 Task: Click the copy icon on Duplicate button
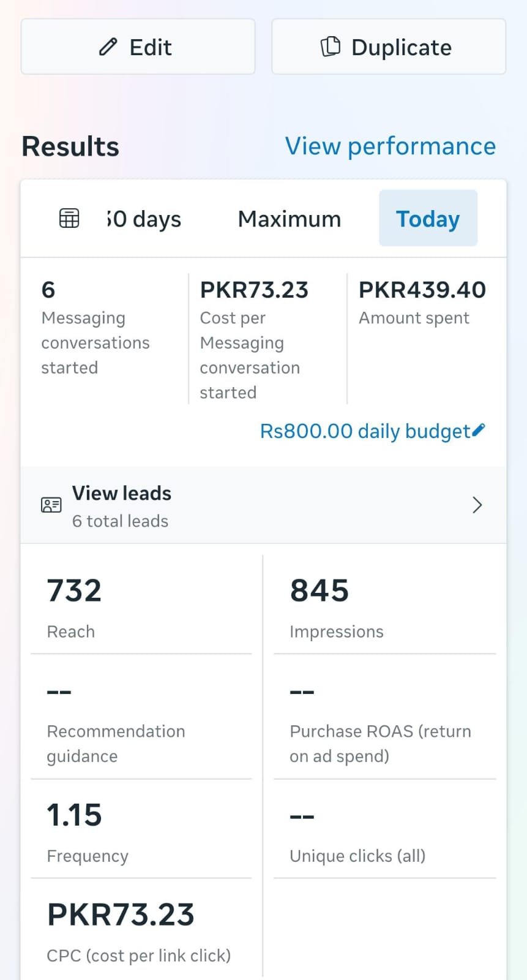click(331, 47)
